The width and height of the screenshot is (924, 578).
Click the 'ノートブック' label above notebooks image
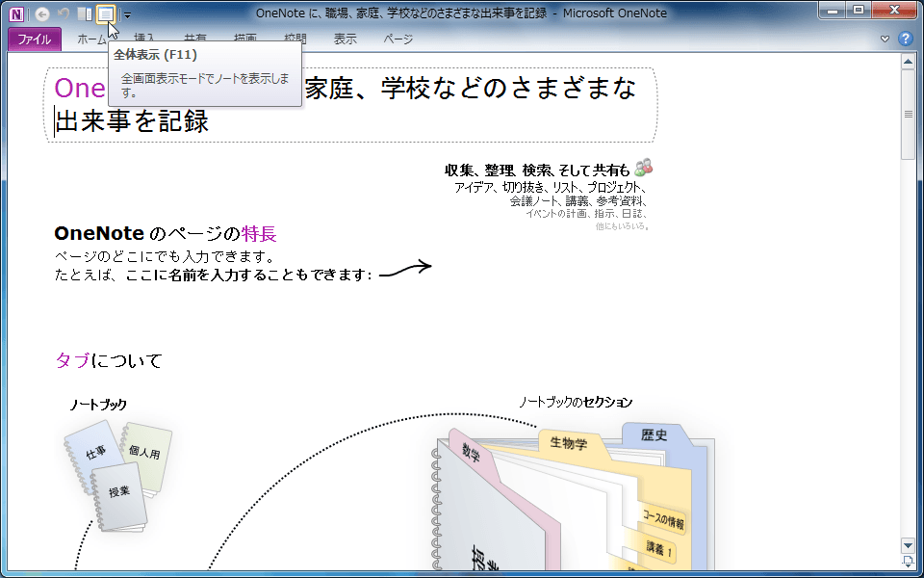point(98,405)
